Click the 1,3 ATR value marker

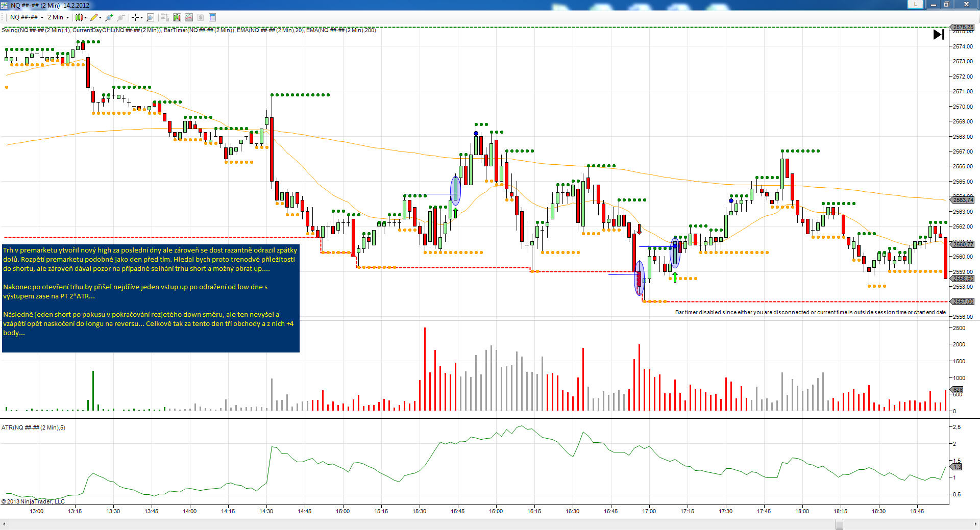pyautogui.click(x=956, y=467)
